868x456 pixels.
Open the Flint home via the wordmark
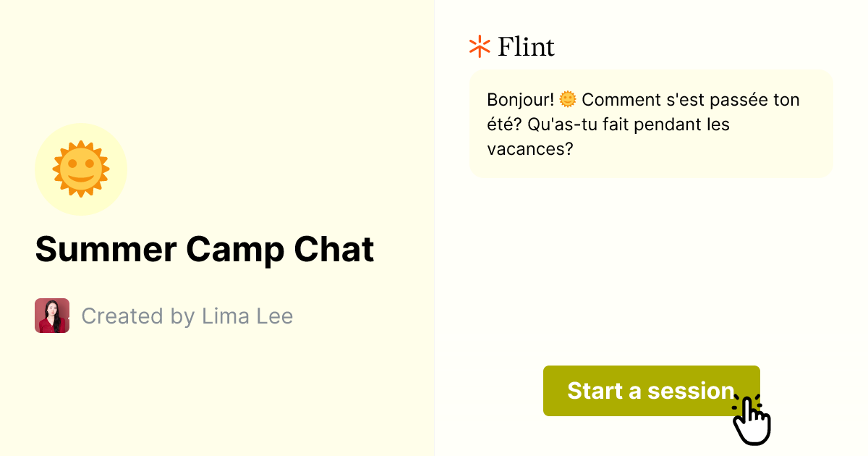click(x=526, y=46)
